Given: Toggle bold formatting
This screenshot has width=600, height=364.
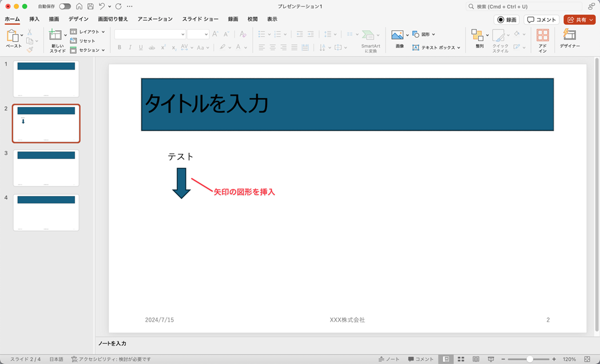Looking at the screenshot, I should coord(120,48).
